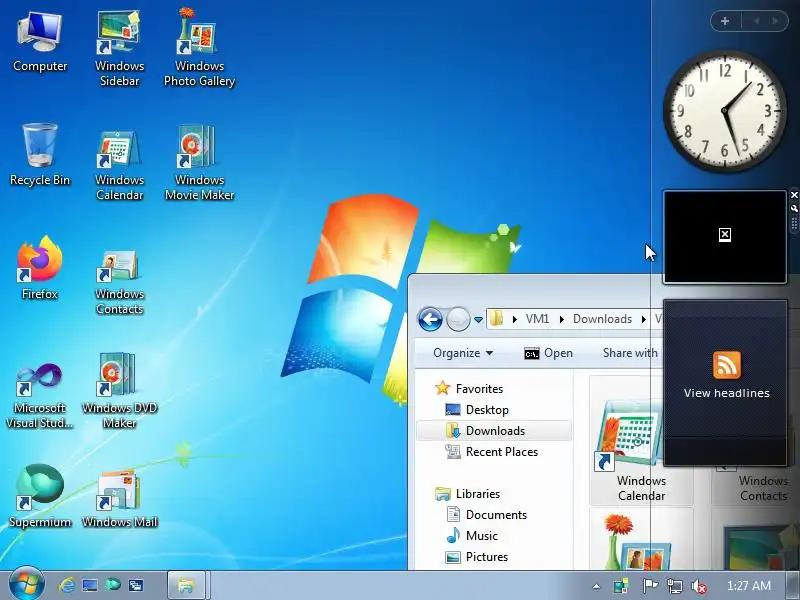Click the slideshow gadget black picture area
Screen dimensions: 800x600
724,237
